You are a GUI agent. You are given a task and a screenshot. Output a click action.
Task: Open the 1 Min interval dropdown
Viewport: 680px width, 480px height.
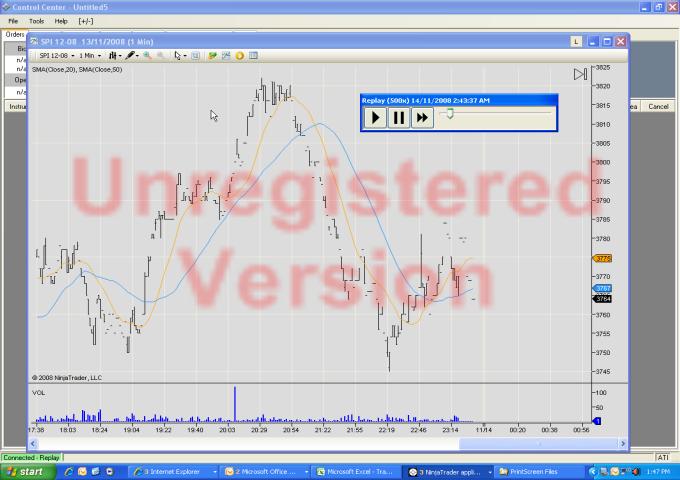[x=90, y=56]
